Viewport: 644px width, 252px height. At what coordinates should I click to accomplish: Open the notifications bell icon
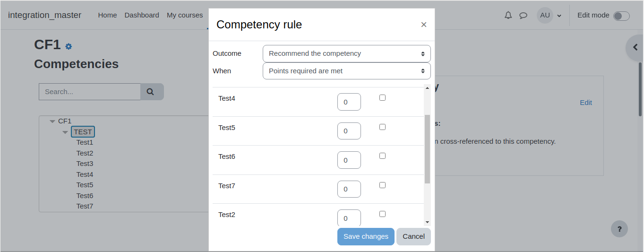click(x=508, y=15)
